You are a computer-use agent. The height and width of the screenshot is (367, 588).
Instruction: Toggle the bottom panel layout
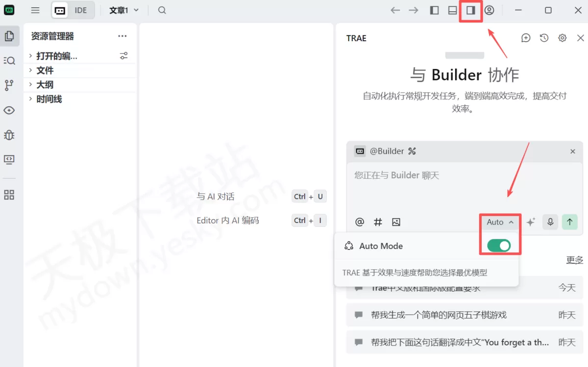(x=452, y=10)
